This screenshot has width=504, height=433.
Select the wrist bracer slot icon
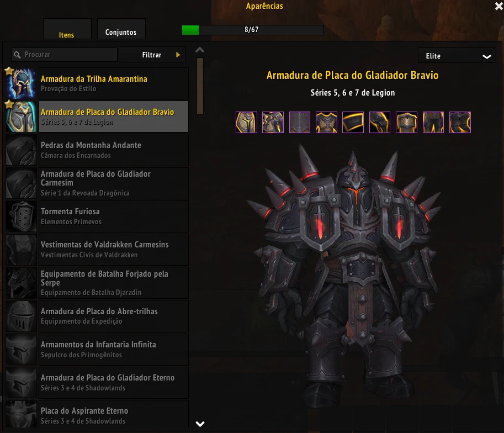(x=353, y=122)
